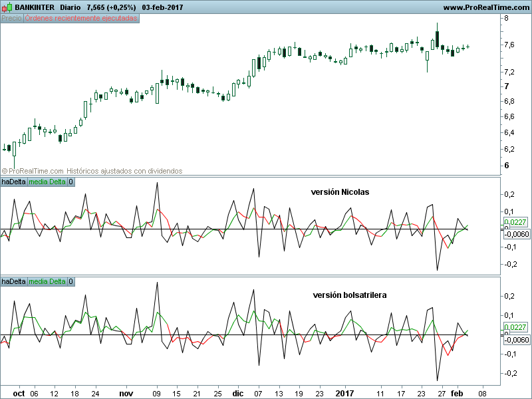This screenshot has height=399, width=532.
Task: Click the oct label on the time axis
Action: point(19,394)
